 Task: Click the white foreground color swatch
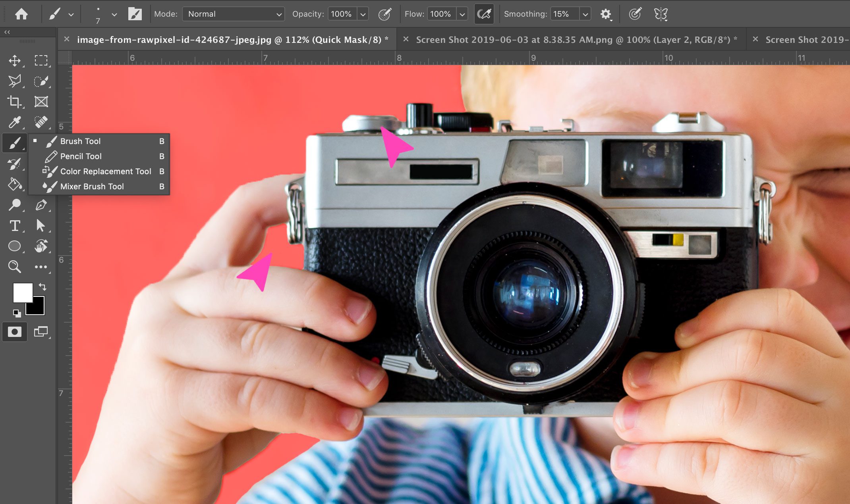coord(23,293)
